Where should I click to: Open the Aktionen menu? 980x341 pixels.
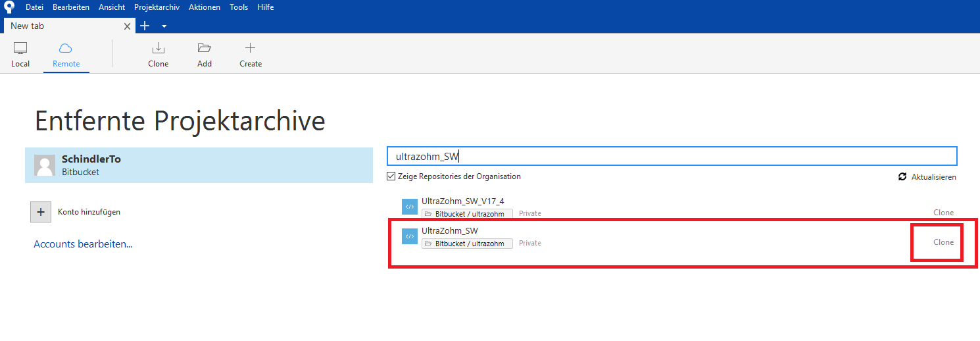205,7
